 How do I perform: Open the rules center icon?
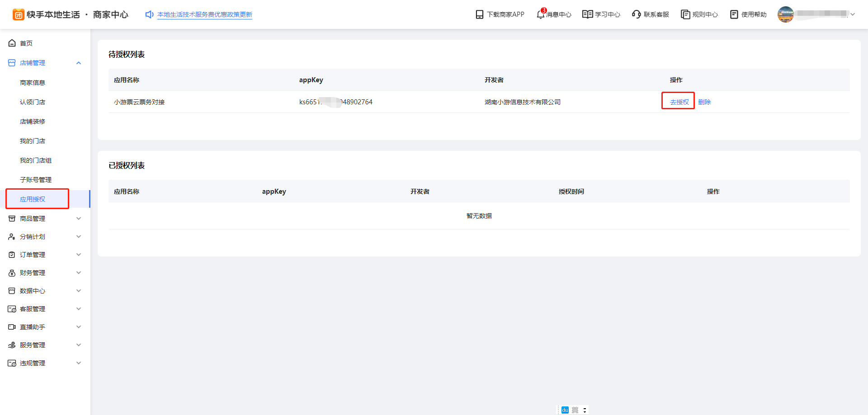click(685, 14)
